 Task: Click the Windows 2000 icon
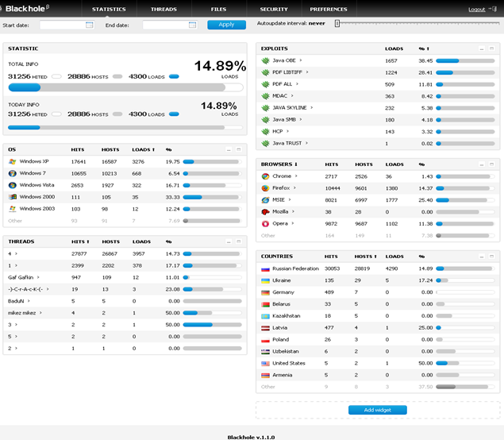(x=12, y=197)
